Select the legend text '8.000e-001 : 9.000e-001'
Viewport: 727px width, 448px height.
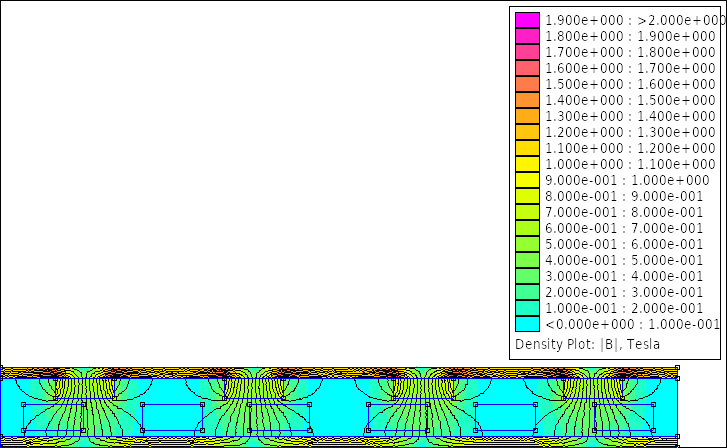pos(624,196)
